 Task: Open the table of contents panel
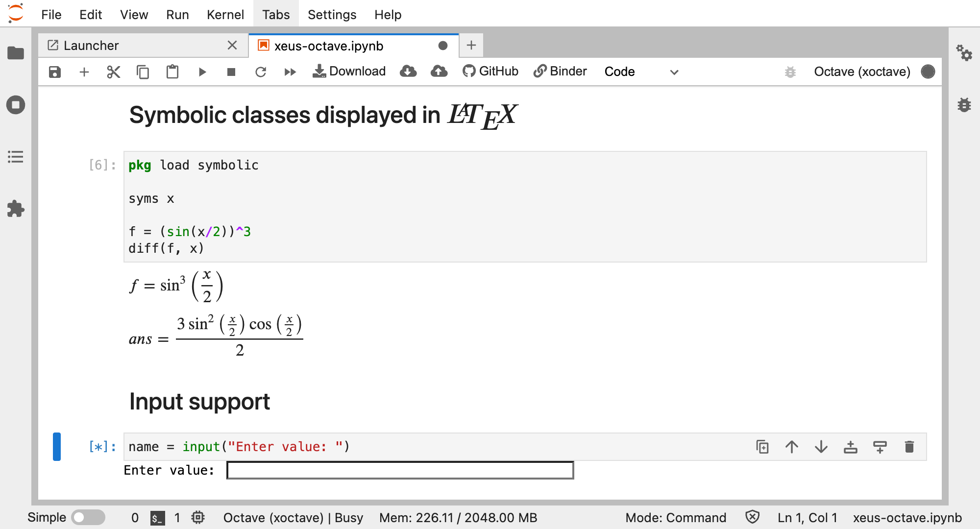(x=16, y=157)
